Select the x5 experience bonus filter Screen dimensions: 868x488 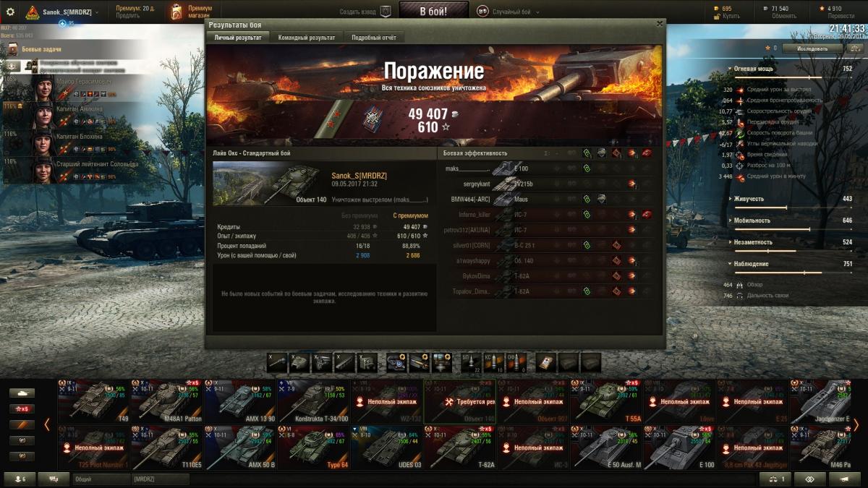click(22, 408)
